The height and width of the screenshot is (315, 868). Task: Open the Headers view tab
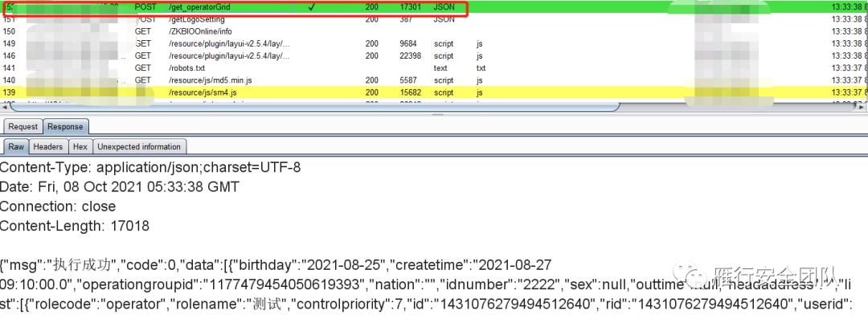(47, 147)
